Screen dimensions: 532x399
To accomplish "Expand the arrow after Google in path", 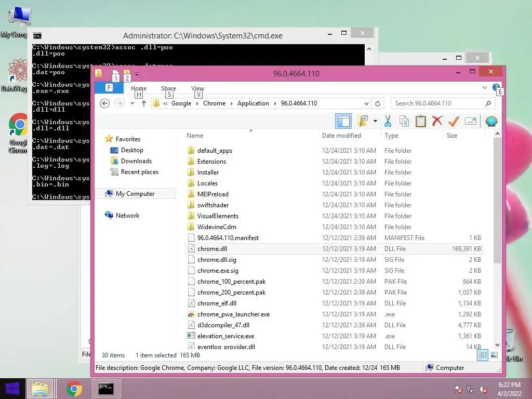I will (x=197, y=103).
